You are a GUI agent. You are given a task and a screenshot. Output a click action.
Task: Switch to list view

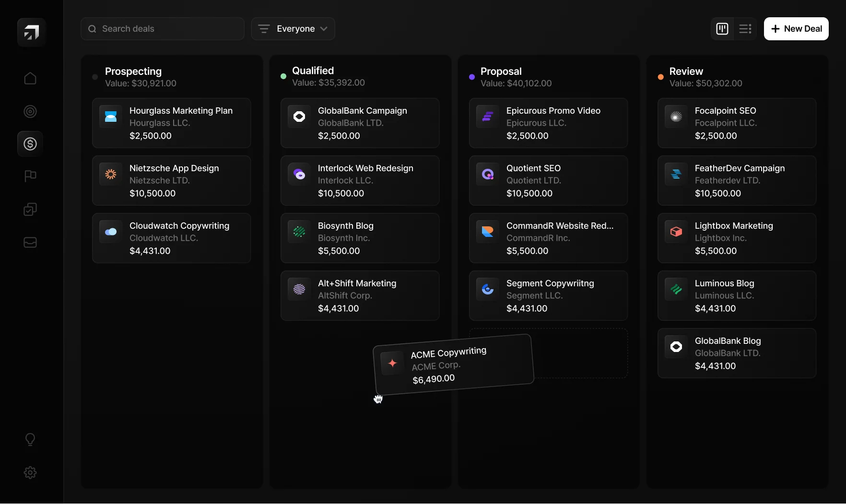[745, 29]
